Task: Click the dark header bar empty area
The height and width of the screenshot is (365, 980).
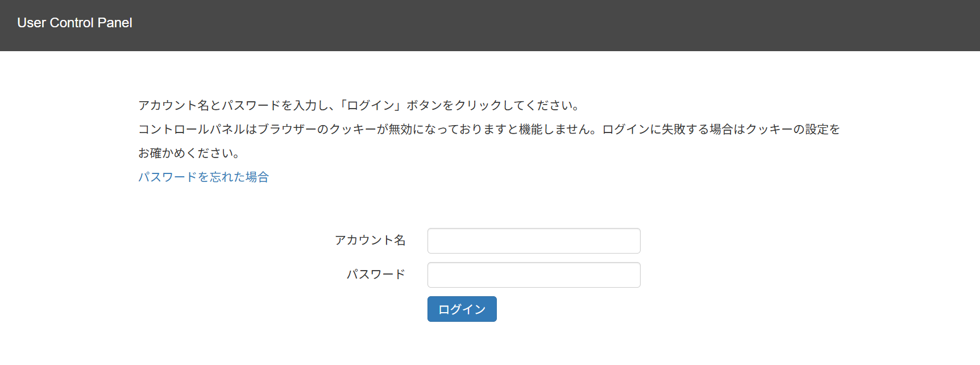Action: [568, 26]
